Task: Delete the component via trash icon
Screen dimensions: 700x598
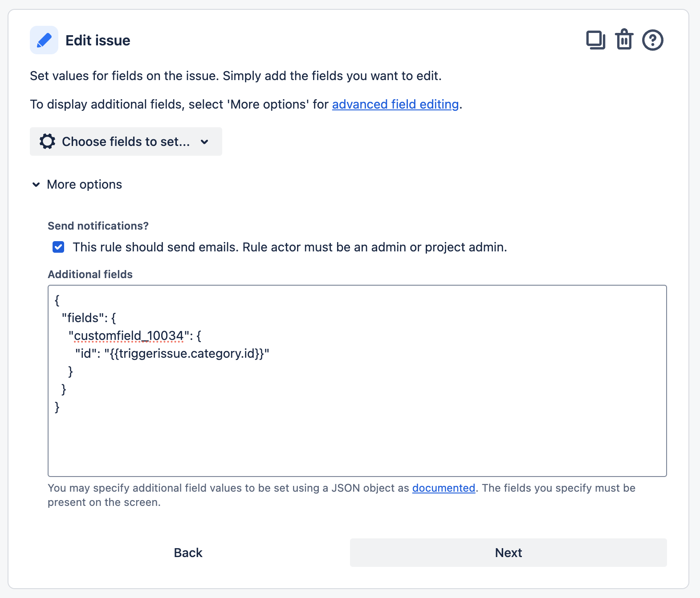Action: (624, 40)
